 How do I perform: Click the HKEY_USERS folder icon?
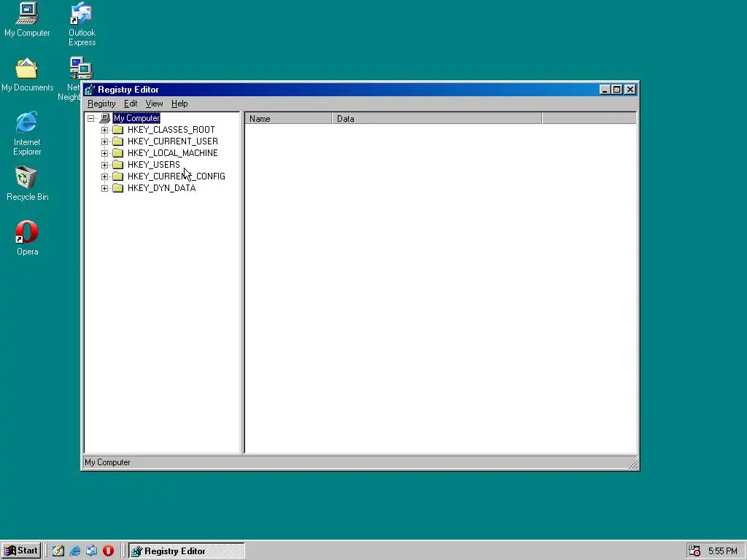pyautogui.click(x=117, y=165)
